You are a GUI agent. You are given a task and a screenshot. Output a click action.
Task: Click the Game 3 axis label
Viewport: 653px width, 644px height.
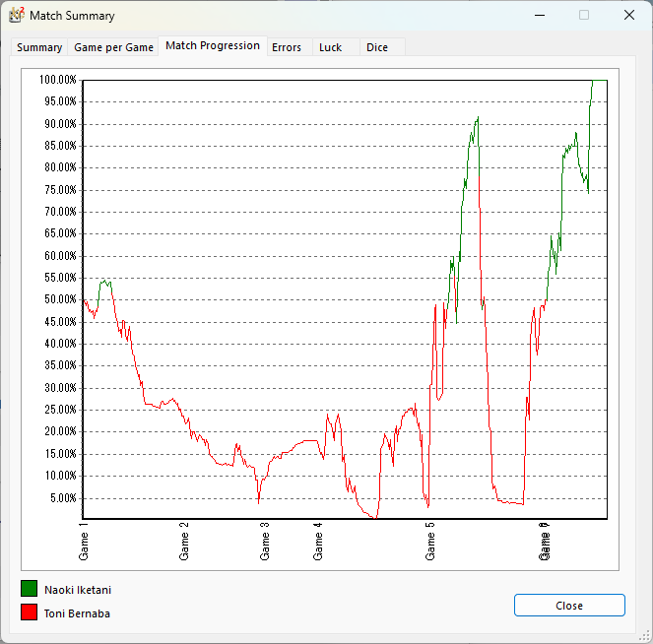point(264,542)
